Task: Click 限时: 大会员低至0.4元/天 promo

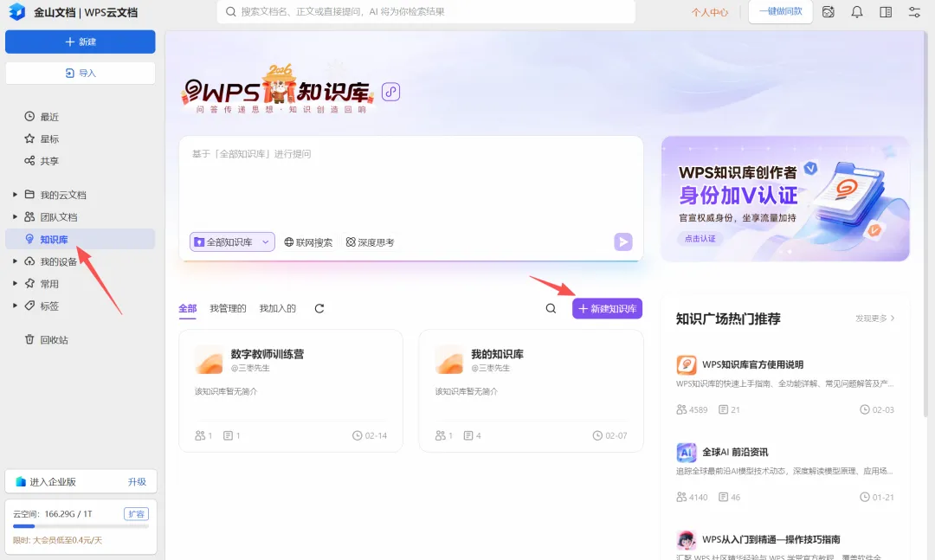Action: tap(57, 540)
